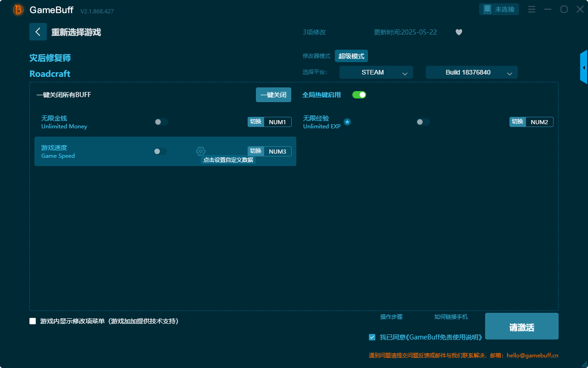Open the hamburger menu icon

531,9
